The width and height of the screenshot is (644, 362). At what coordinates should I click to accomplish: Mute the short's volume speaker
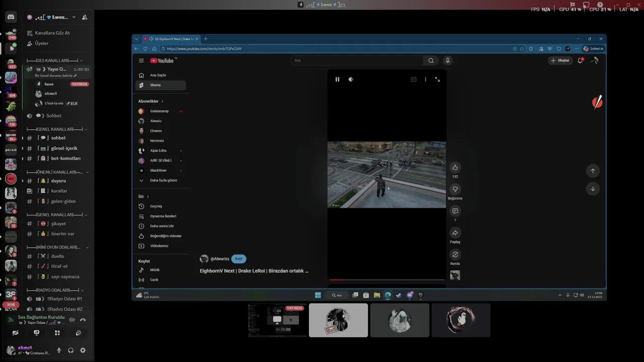coord(351,79)
